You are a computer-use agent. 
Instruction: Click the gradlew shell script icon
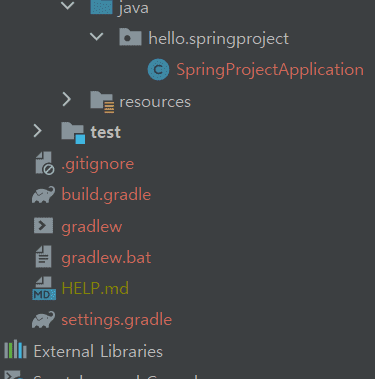pyautogui.click(x=43, y=226)
